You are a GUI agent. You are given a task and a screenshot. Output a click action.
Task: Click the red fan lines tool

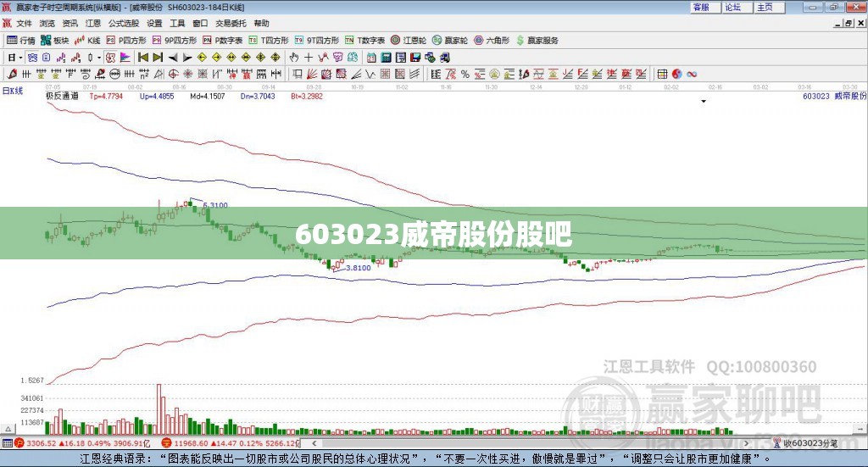[312, 74]
